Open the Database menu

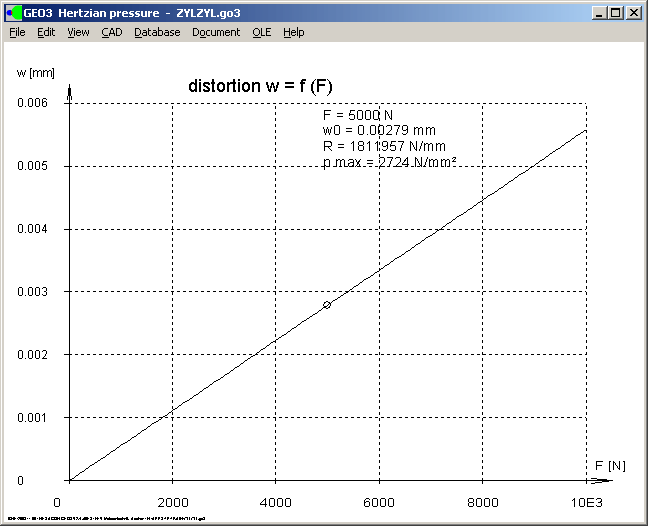pyautogui.click(x=157, y=32)
